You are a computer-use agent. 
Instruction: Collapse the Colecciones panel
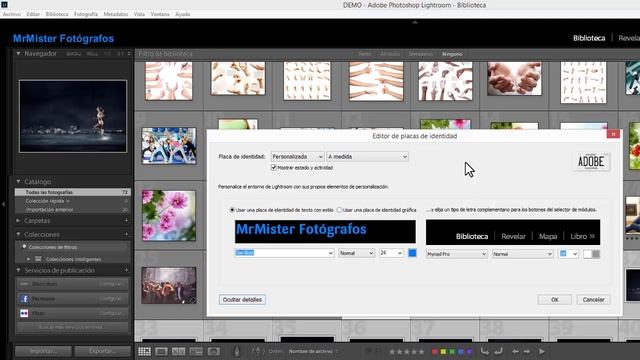pos(18,234)
